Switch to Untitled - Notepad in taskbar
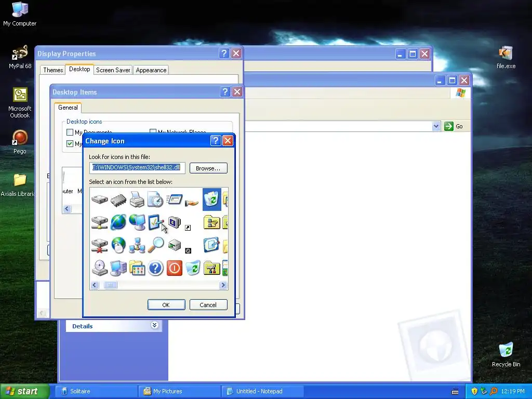 [262, 391]
